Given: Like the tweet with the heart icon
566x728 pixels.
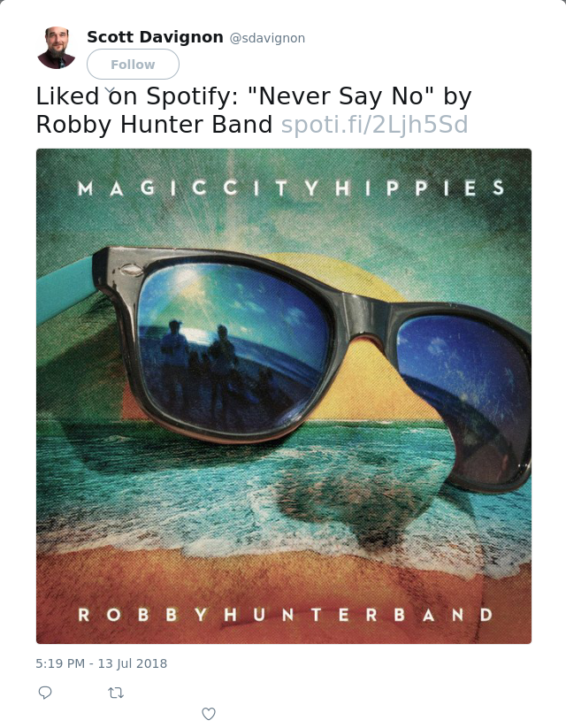Looking at the screenshot, I should (209, 714).
